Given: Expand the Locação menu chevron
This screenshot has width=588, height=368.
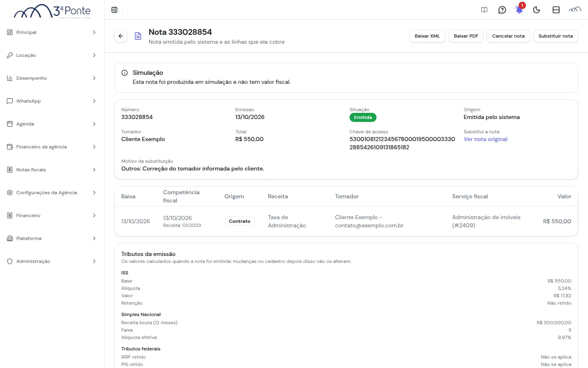Looking at the screenshot, I should (94, 55).
